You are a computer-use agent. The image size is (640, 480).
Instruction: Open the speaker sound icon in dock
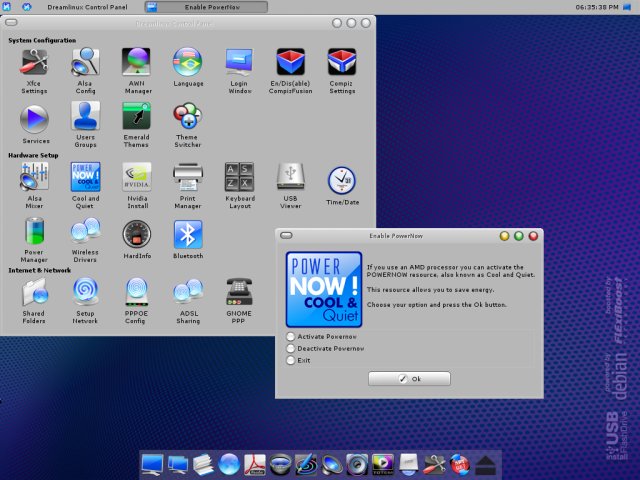click(x=331, y=465)
